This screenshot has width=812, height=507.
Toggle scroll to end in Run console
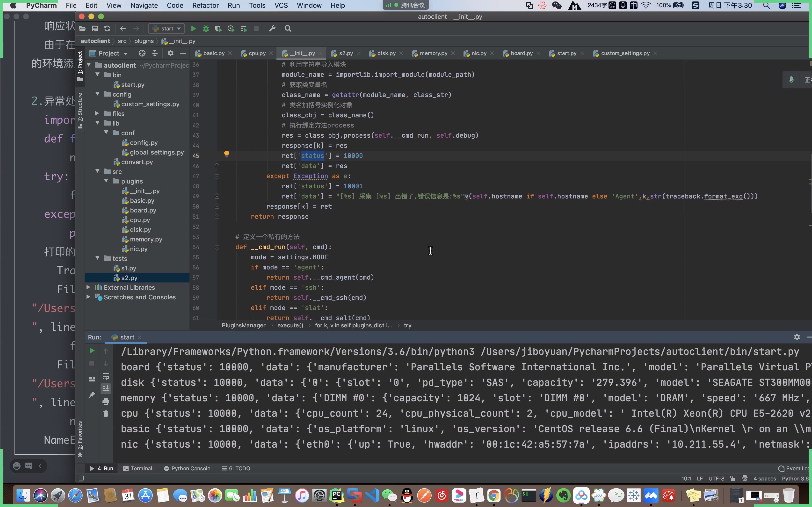click(x=106, y=389)
